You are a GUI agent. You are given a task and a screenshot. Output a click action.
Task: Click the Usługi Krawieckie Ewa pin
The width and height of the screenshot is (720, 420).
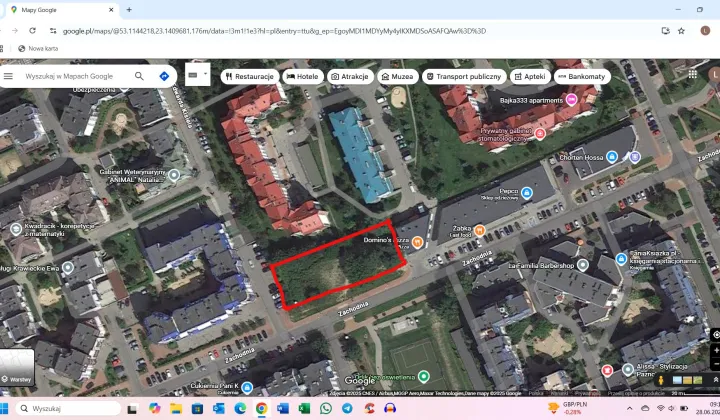click(x=68, y=268)
